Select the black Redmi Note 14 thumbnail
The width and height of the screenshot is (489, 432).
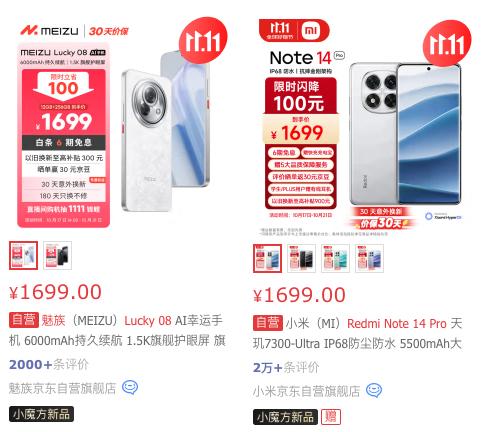[301, 258]
